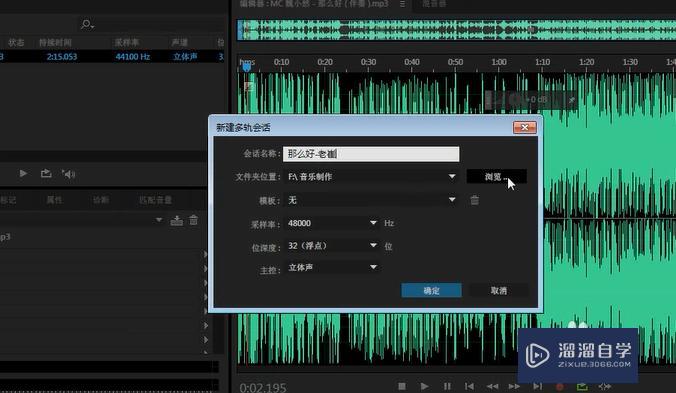Click the 状态 column header in Files panel
This screenshot has width=676, height=393.
click(16, 42)
